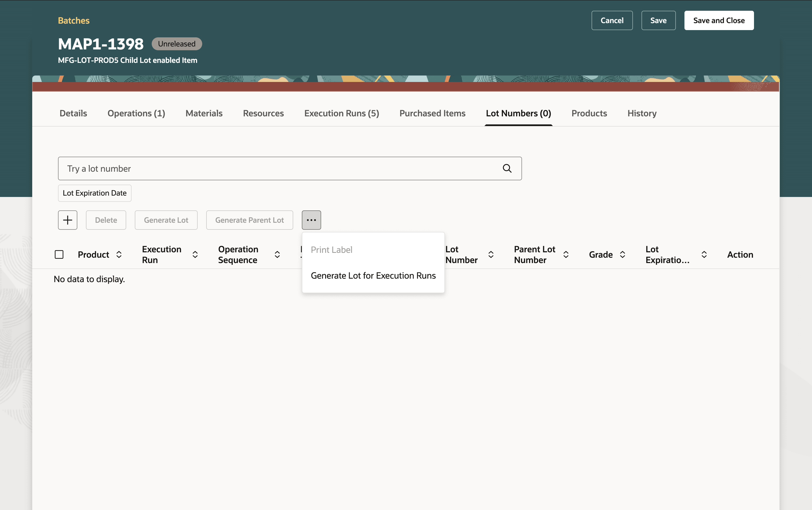Screen dimensions: 812x510
Task: Click the Grade column header label
Action: pyautogui.click(x=601, y=254)
